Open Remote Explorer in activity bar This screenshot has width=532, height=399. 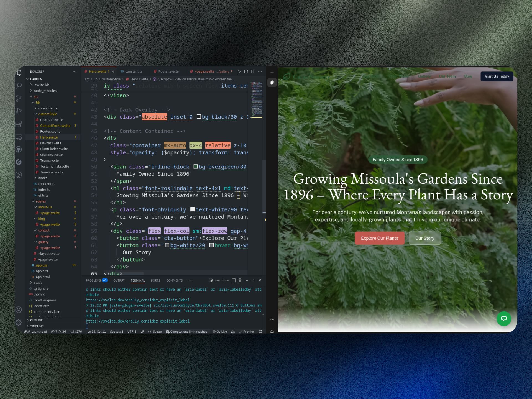point(19,137)
